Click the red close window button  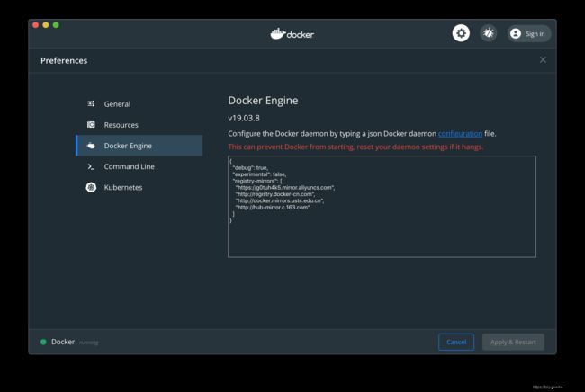[35, 25]
